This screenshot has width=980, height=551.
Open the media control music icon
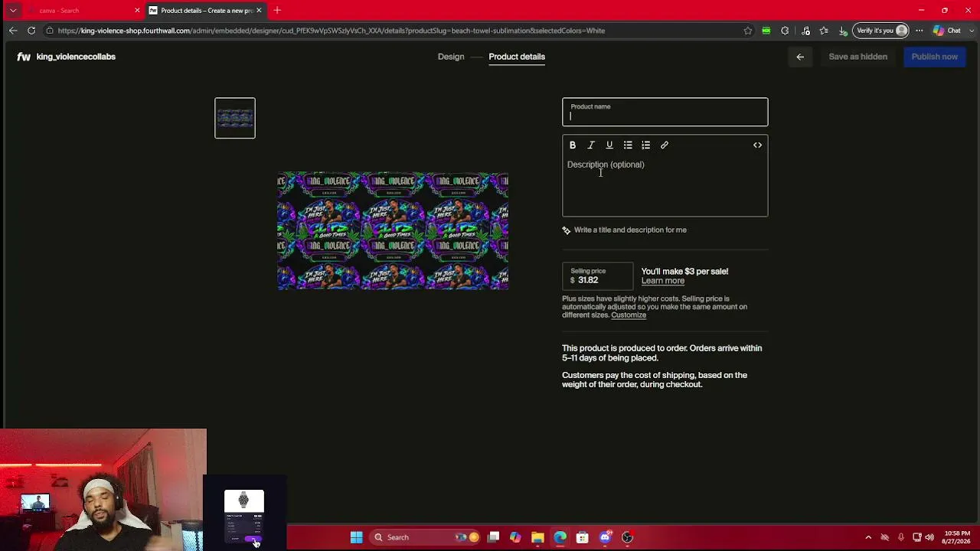[x=805, y=31]
